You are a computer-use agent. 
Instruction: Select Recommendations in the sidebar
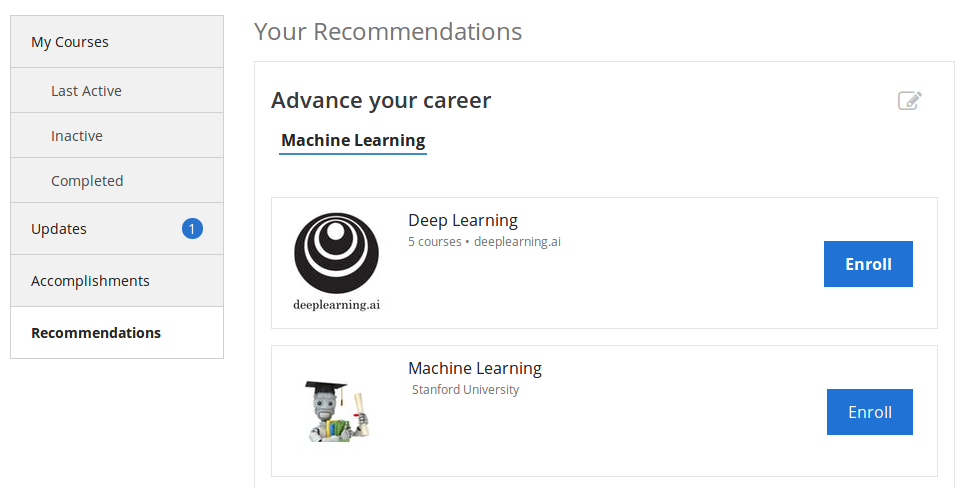pos(117,333)
